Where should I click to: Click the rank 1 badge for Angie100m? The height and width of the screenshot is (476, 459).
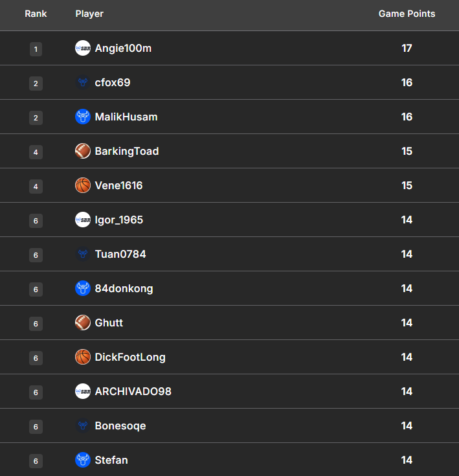(36, 49)
